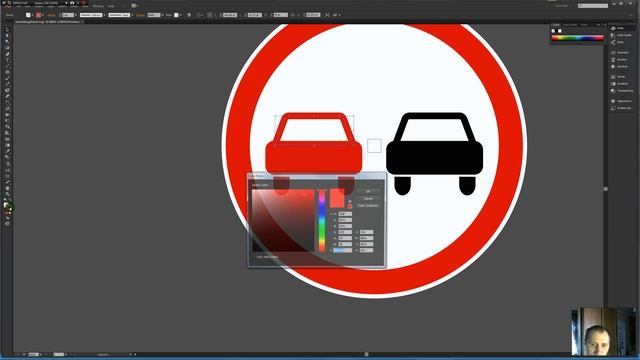640x360 pixels.
Task: Select the Color tab in top-right panel
Action: (x=556, y=25)
